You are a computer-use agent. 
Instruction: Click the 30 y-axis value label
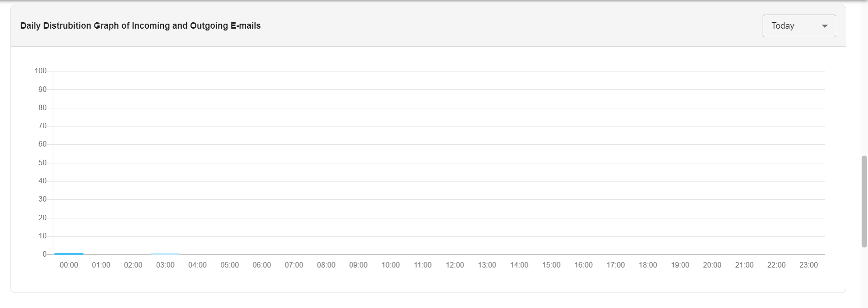point(43,199)
